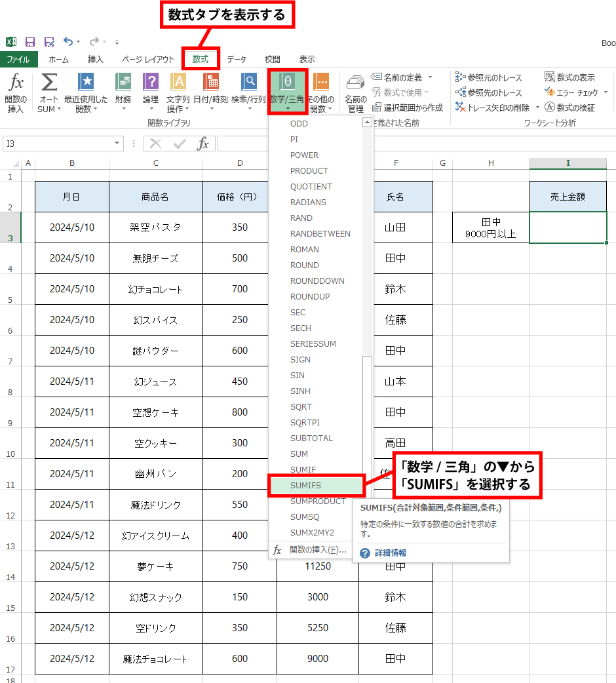The width and height of the screenshot is (616, 683).
Task: Click the select-all corner triangle
Action: pos(16,163)
